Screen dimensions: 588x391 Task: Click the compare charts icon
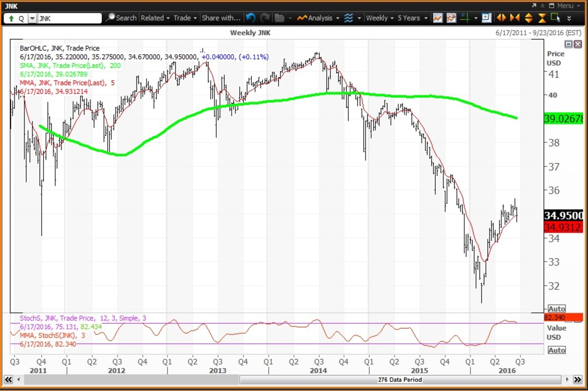tap(451, 18)
